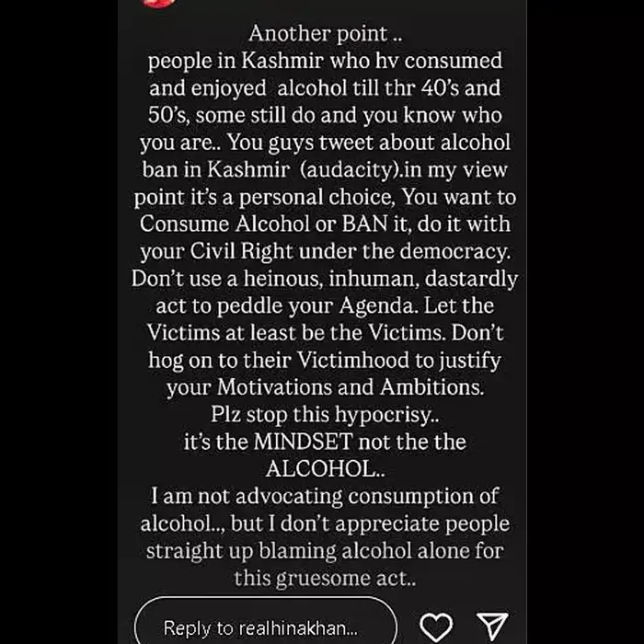Click the "it's the MINDSET not the" line

tap(325, 442)
